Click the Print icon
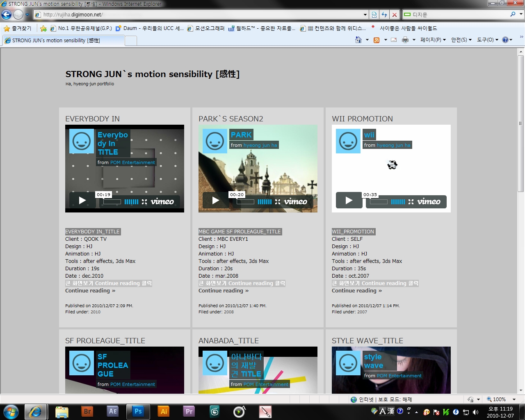This screenshot has width=525, height=420. [x=405, y=40]
